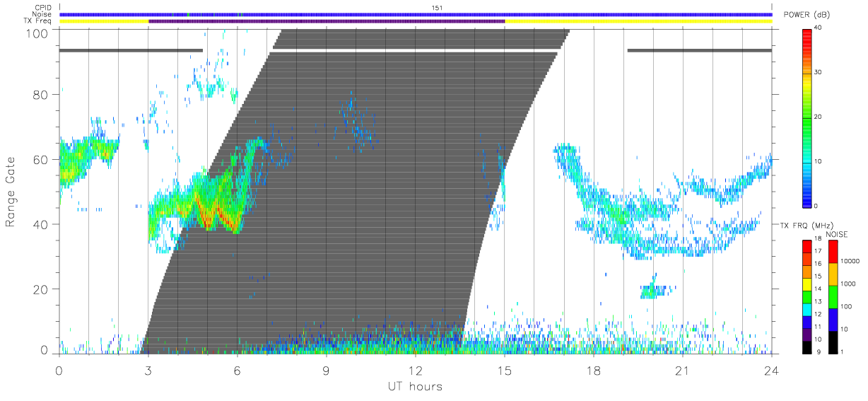
Task: Click the POWER (dB) colorbar title
Action: (x=808, y=15)
